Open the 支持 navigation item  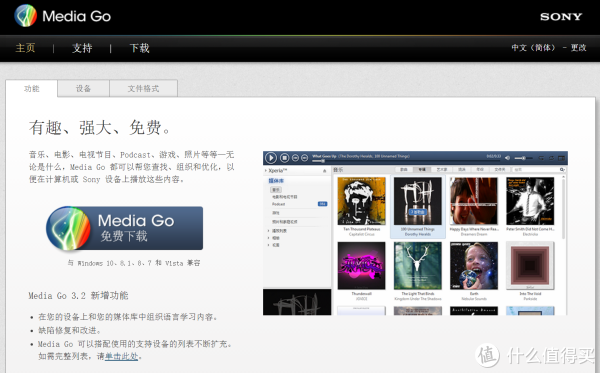point(82,48)
